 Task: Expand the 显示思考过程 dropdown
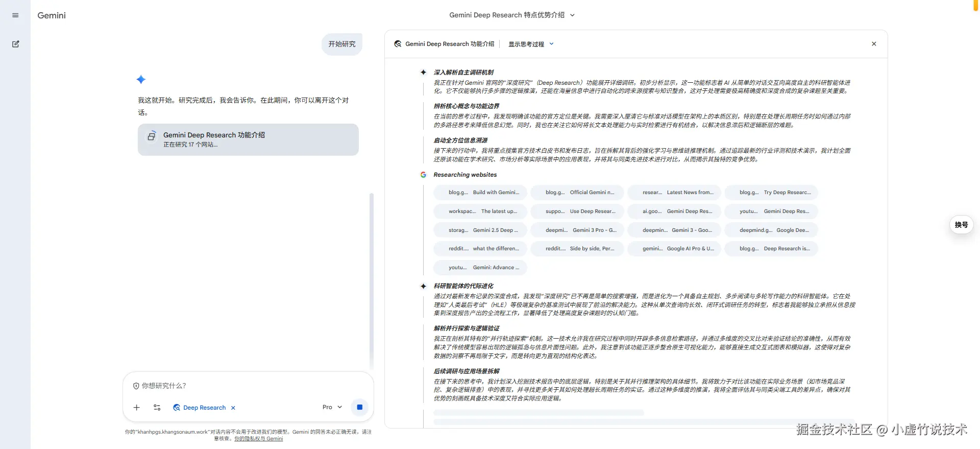531,44
